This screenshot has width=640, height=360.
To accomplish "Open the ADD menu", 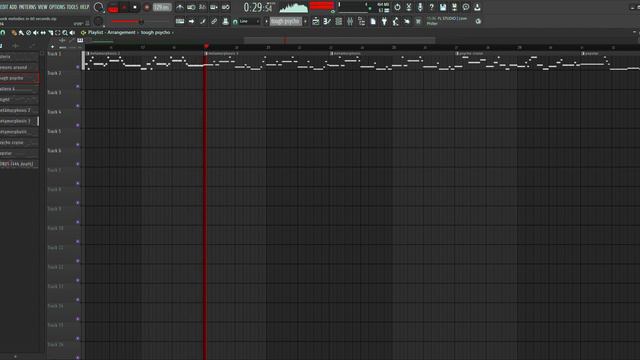I will [13, 7].
